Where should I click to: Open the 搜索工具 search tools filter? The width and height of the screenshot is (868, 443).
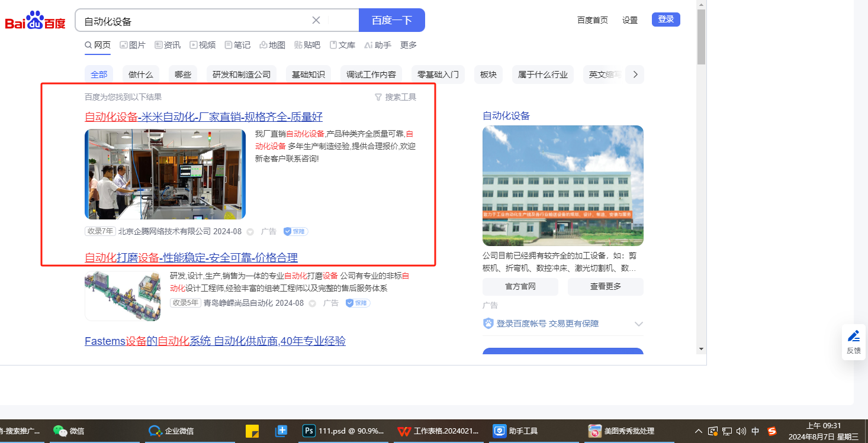click(396, 97)
